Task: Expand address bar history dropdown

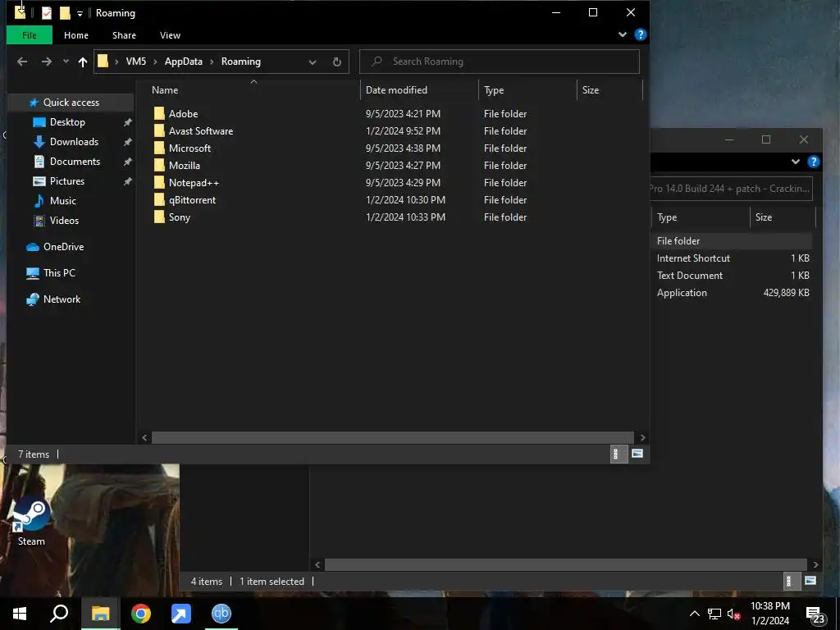Action: pos(313,62)
